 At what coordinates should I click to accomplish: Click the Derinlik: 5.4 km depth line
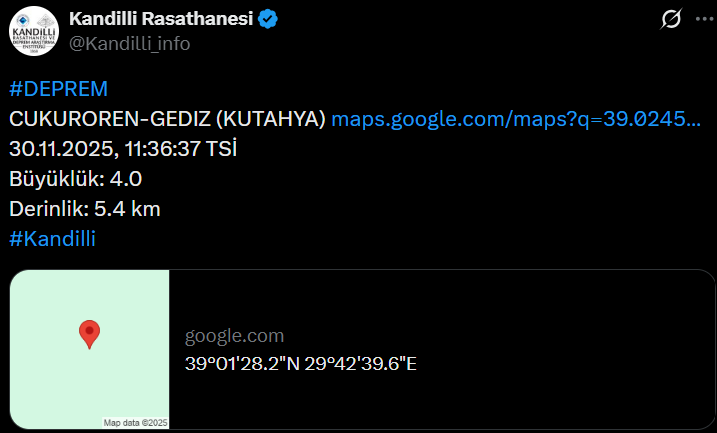pyautogui.click(x=84, y=209)
